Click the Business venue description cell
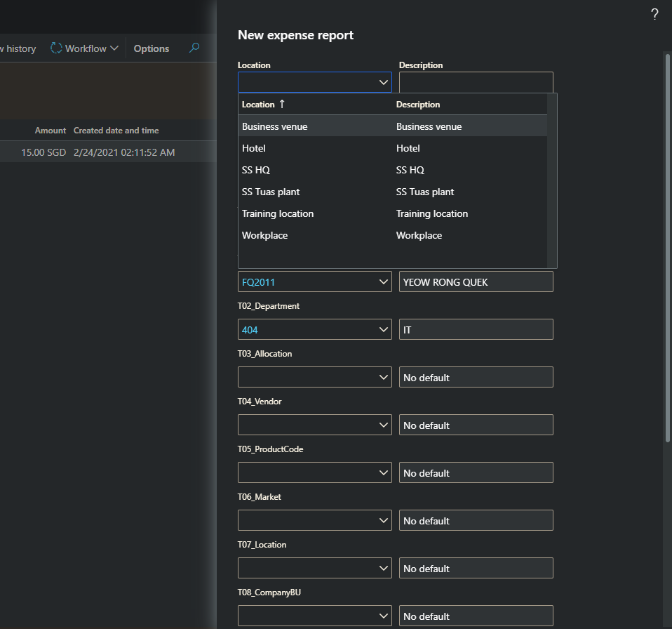 [429, 126]
